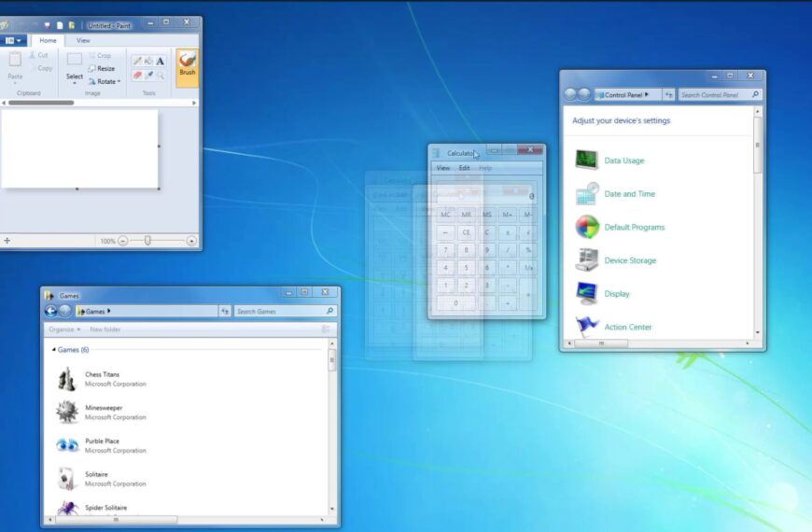This screenshot has height=532, width=812.
Task: Open the Display link in Control Panel
Action: click(617, 294)
